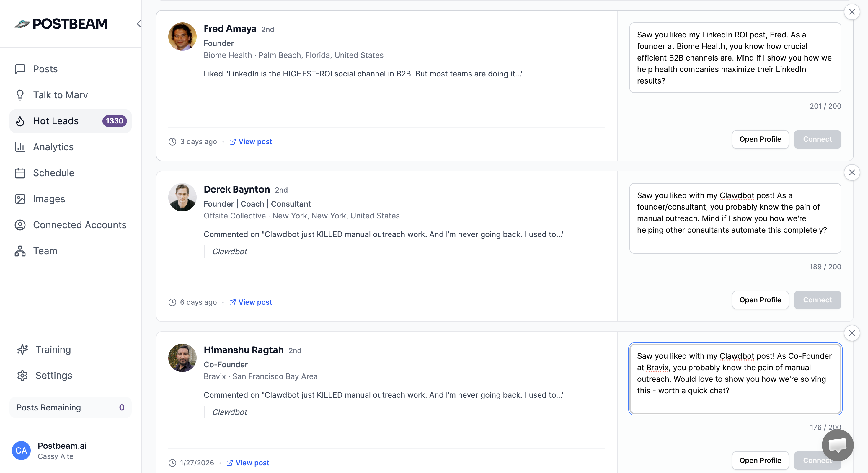Screen dimensions: 868x473
Task: Dismiss Derek Baynton's lead card
Action: pos(852,172)
